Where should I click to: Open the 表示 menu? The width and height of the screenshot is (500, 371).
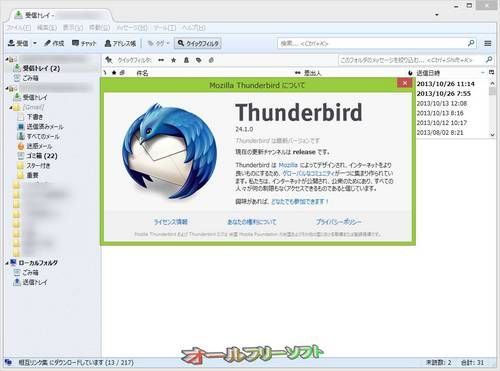(73, 28)
